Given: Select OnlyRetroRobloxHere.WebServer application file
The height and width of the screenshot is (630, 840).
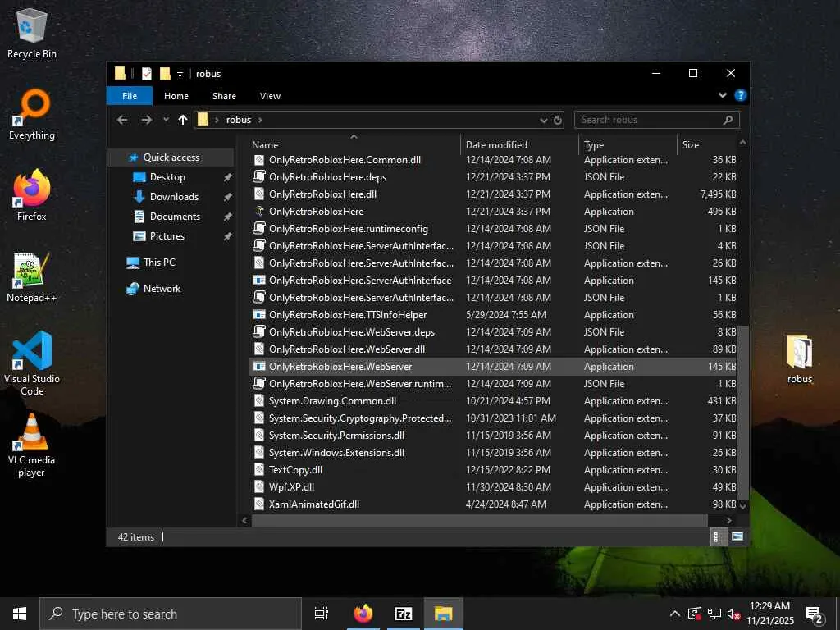Looking at the screenshot, I should (x=493, y=367).
